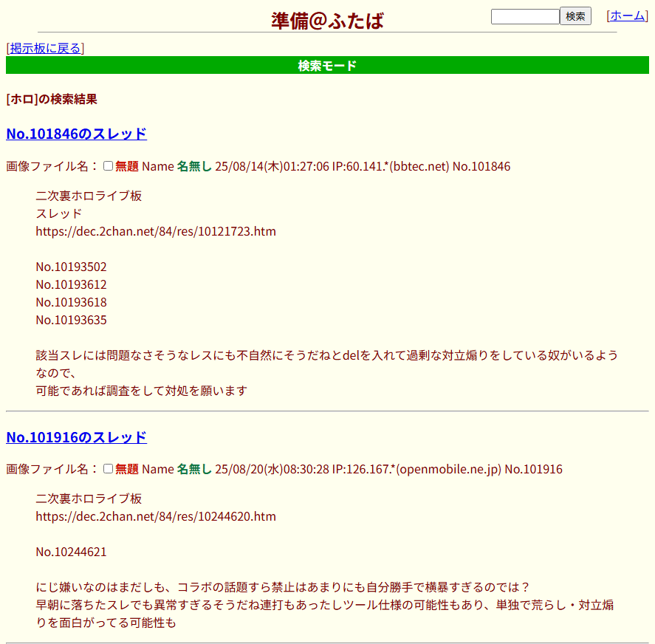Tick the checkbox for post No.101916
This screenshot has width=655, height=644.
point(109,469)
